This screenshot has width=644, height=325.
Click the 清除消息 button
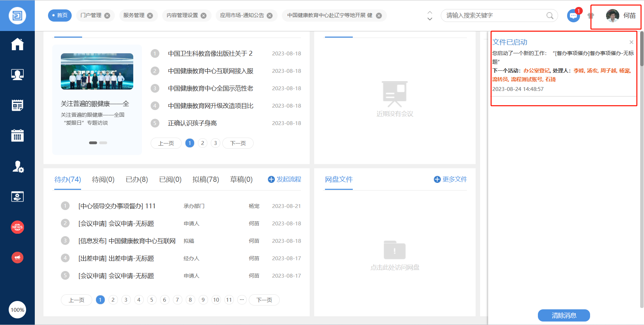pyautogui.click(x=564, y=315)
